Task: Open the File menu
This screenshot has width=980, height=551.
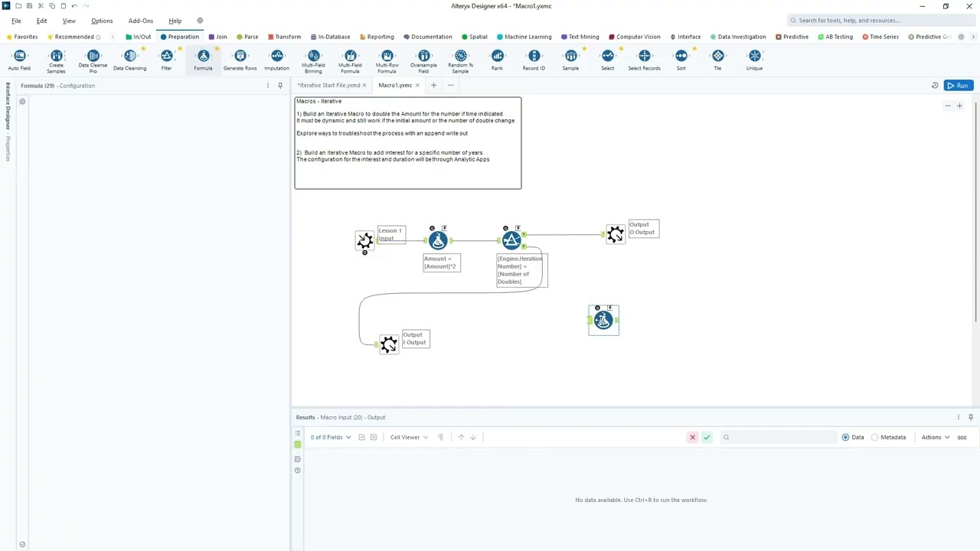Action: tap(16, 21)
